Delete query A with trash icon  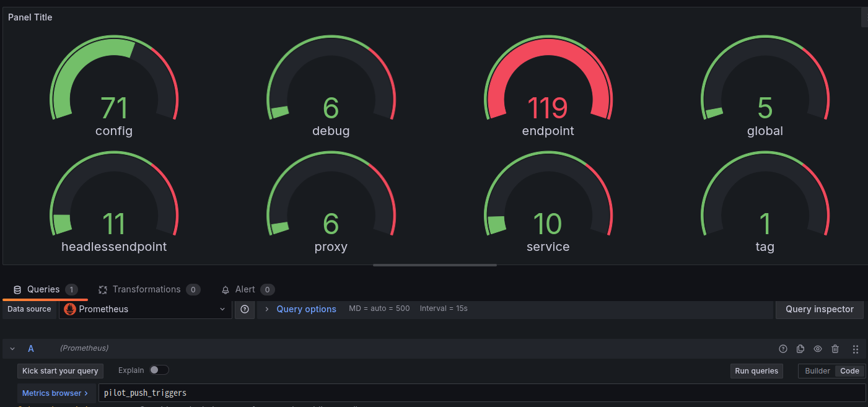pos(835,349)
